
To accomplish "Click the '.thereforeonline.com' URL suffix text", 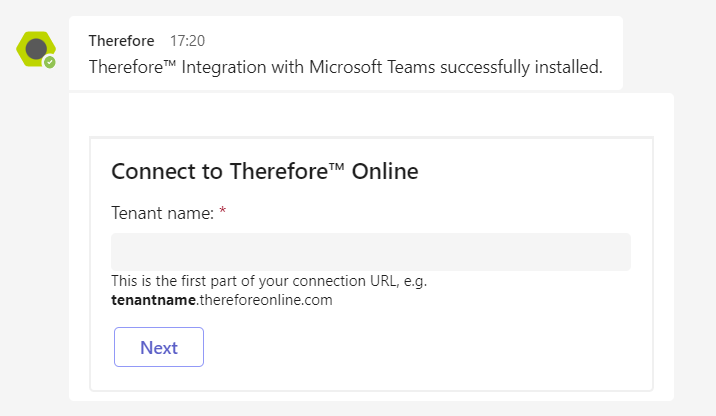I will click(264, 299).
